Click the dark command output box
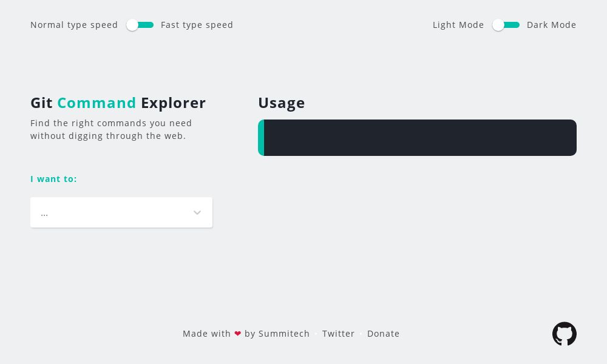Screen dimensions: 607x364 tap(419, 138)
